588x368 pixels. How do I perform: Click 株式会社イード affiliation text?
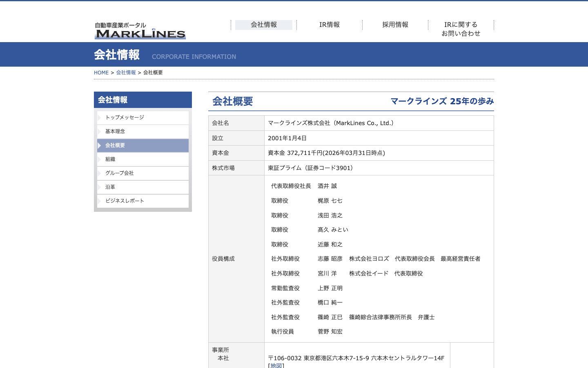coord(369,274)
